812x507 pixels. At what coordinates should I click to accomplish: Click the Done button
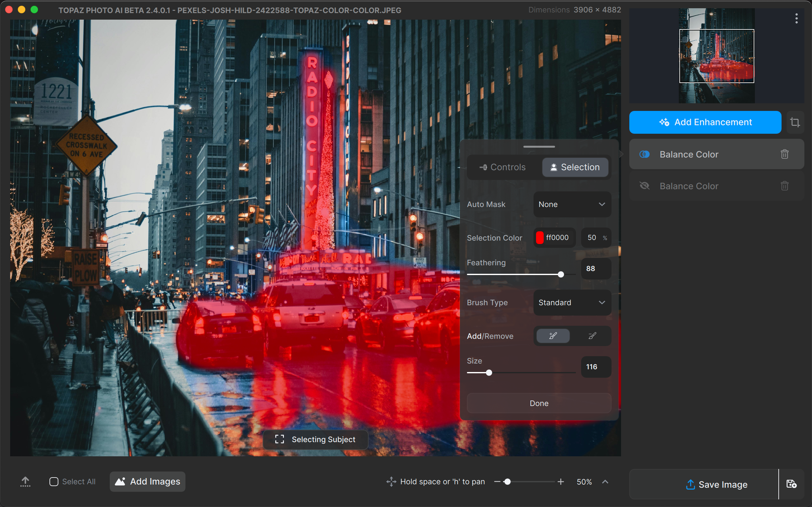539,403
